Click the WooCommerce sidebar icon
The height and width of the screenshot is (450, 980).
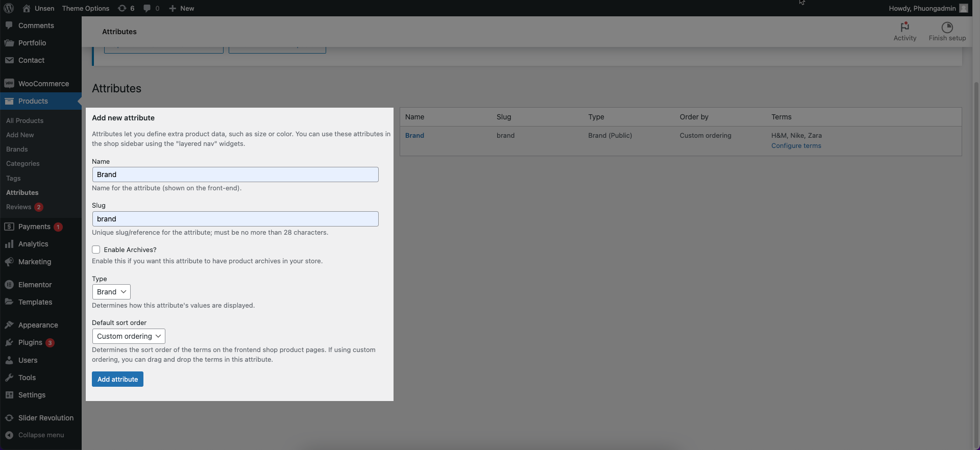pos(9,84)
